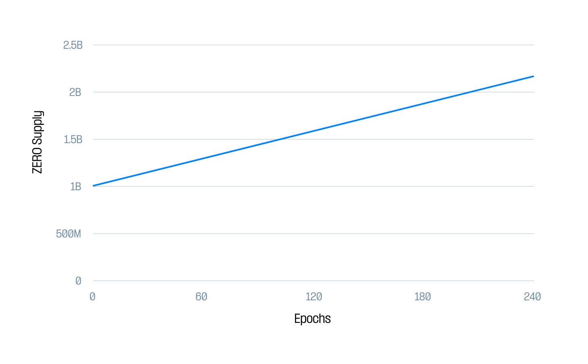Click the blue supply line above epoch 60
This screenshot has height=364, width=588.
(204, 158)
